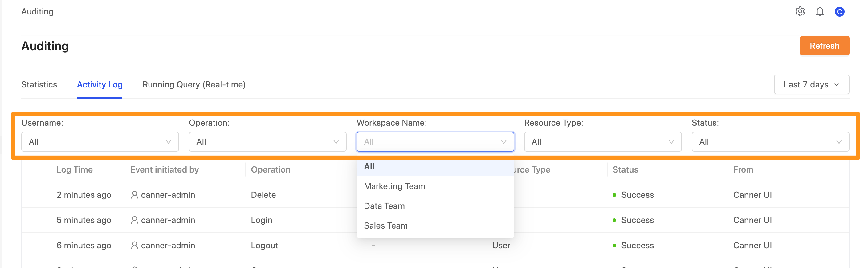868x268 pixels.
Task: Expand the Operation filter dropdown
Action: tap(267, 142)
